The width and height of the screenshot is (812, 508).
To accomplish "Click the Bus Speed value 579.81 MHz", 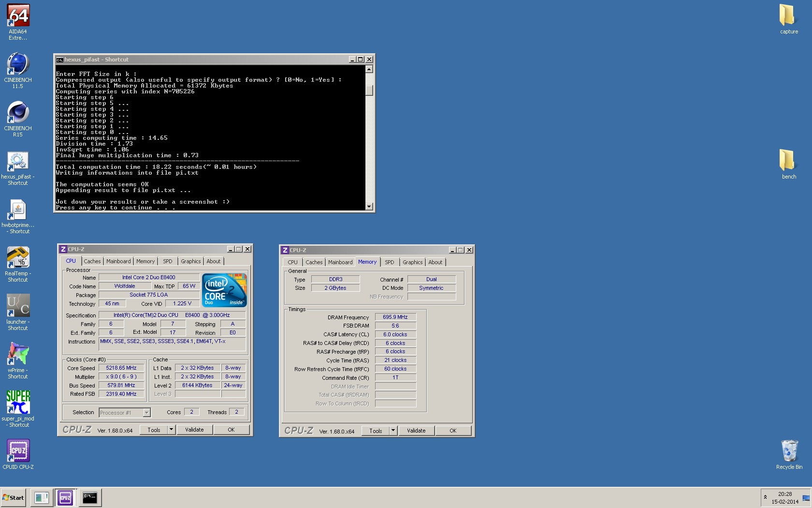I will pos(121,386).
